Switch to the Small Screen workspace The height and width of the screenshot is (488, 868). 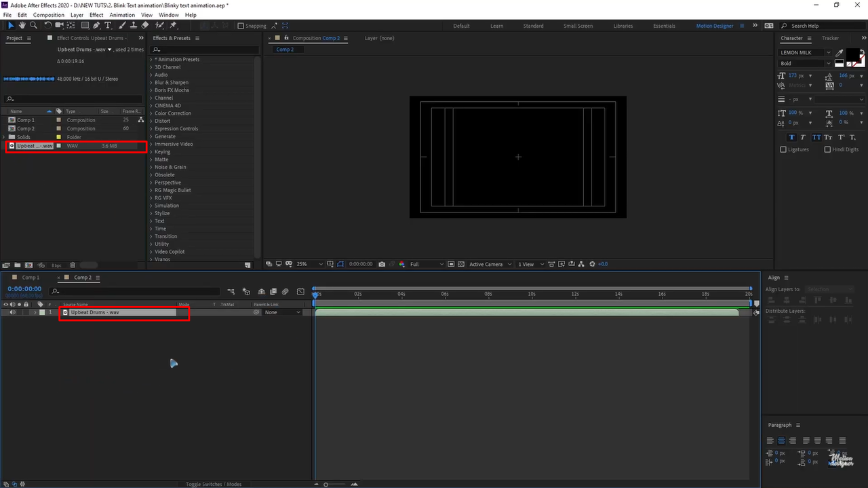point(578,26)
